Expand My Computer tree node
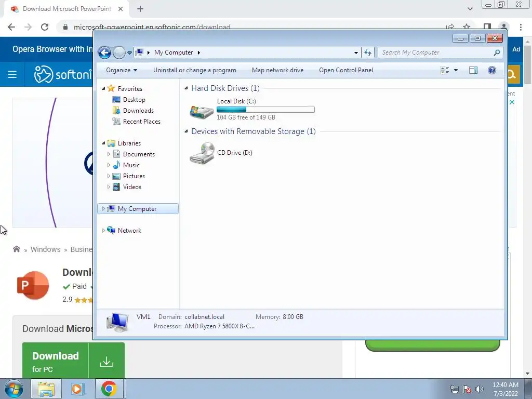The height and width of the screenshot is (399, 532). 103,209
